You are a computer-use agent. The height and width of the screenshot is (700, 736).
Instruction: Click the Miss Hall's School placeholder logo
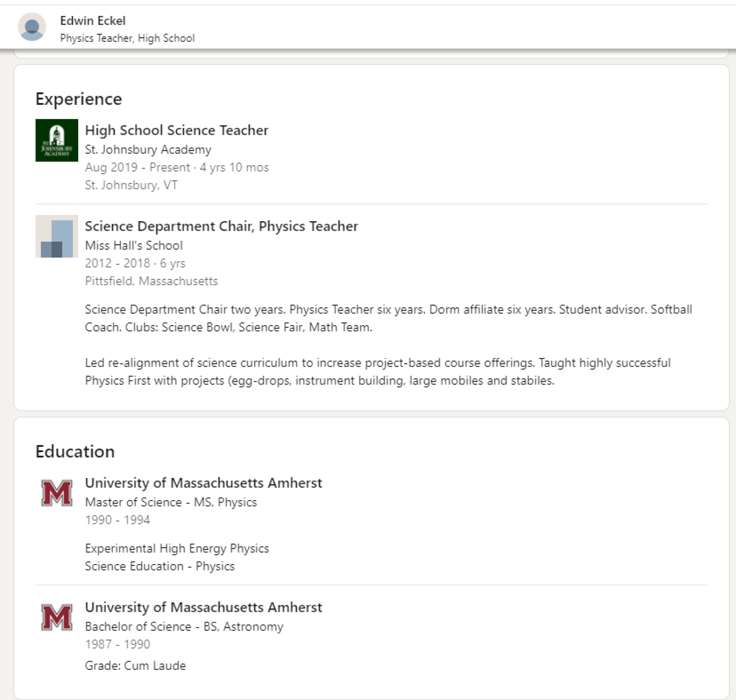[56, 236]
